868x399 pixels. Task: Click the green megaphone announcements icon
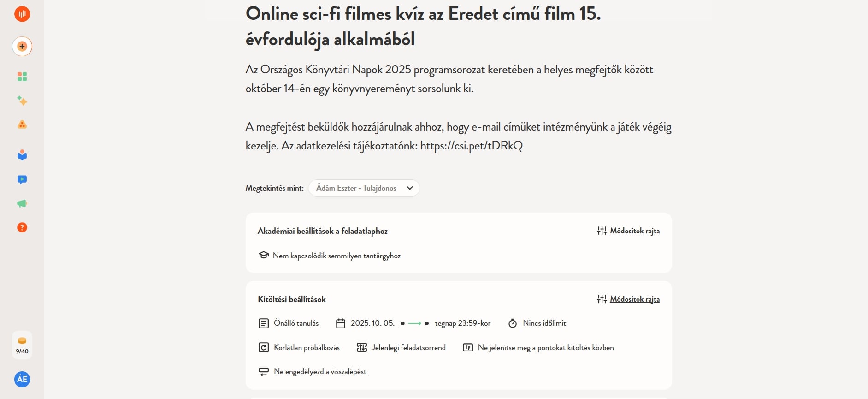click(22, 203)
